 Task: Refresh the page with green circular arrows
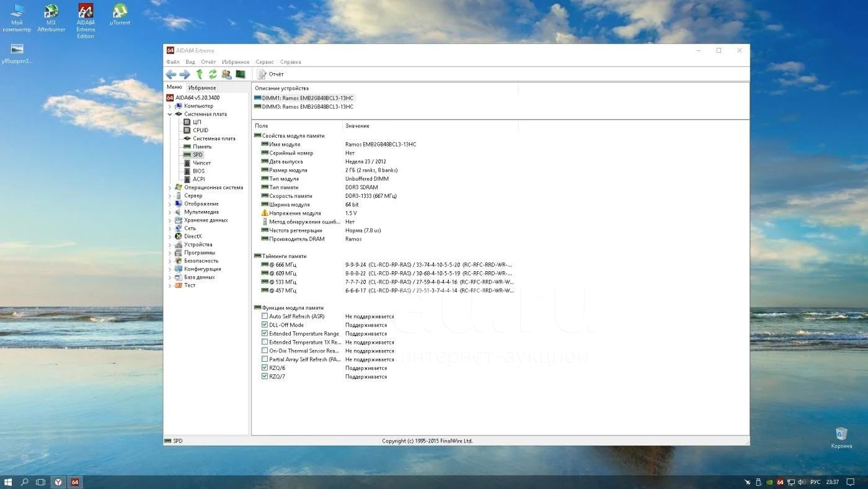click(x=213, y=74)
